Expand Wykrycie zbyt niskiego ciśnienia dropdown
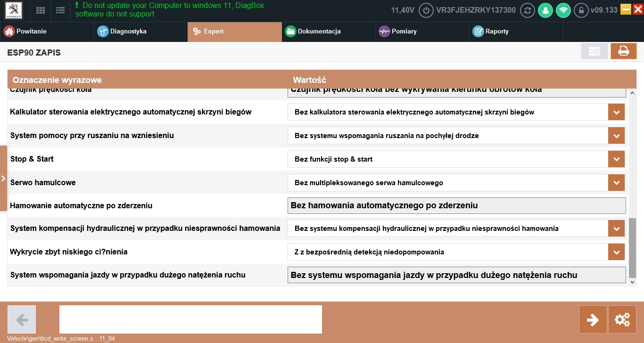Viewport: 644px width, 343px height. click(616, 252)
